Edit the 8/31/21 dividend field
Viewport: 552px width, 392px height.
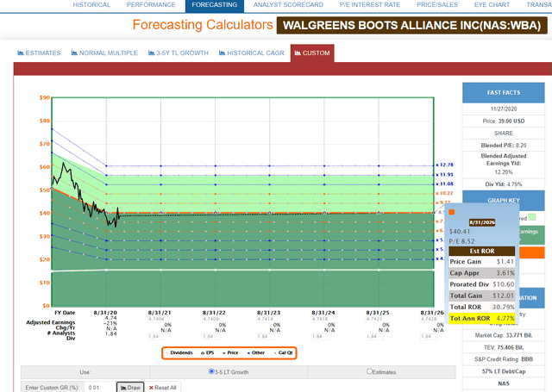pyautogui.click(x=156, y=337)
